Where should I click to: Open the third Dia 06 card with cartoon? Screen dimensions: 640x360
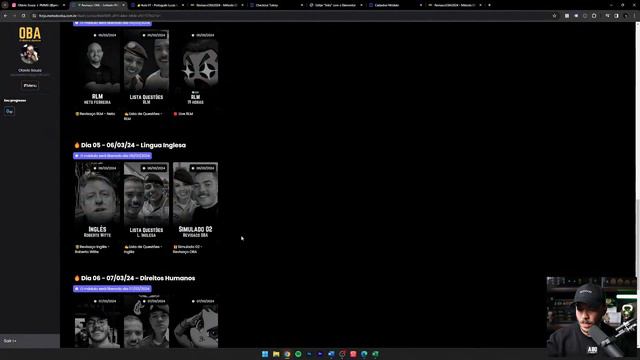point(195,322)
